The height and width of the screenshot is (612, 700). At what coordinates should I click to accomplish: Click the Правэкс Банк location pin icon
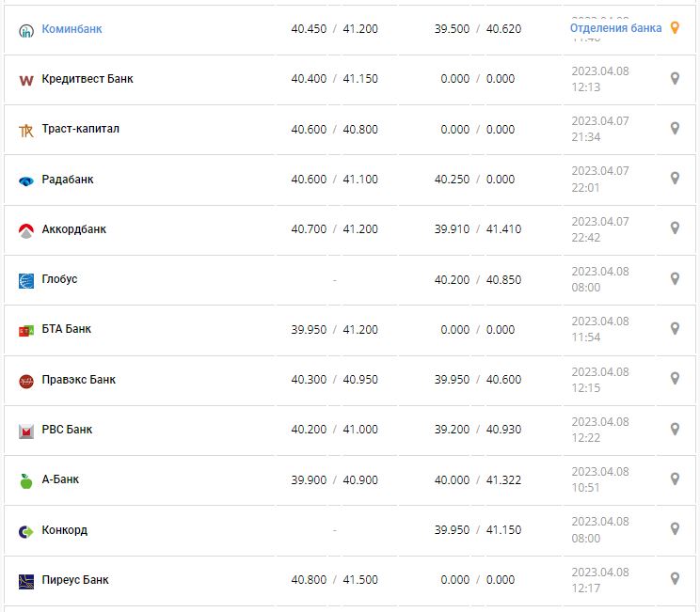(x=675, y=379)
